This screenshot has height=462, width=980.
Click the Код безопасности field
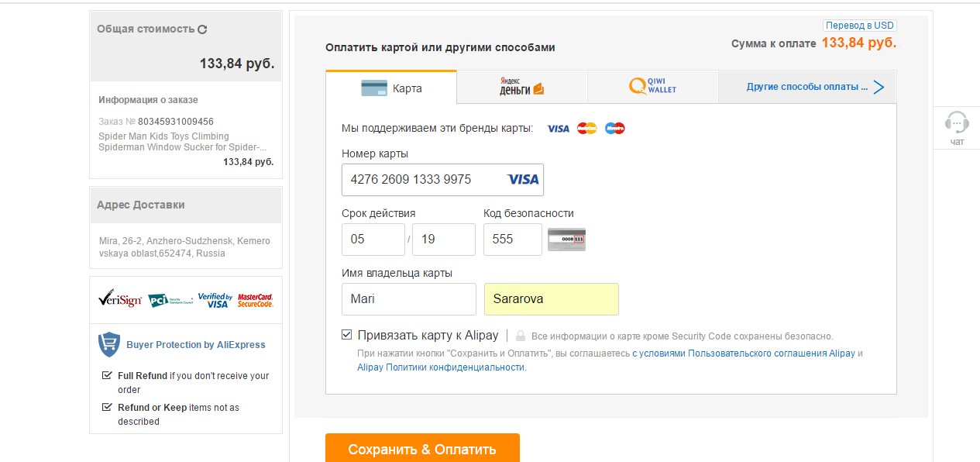513,240
